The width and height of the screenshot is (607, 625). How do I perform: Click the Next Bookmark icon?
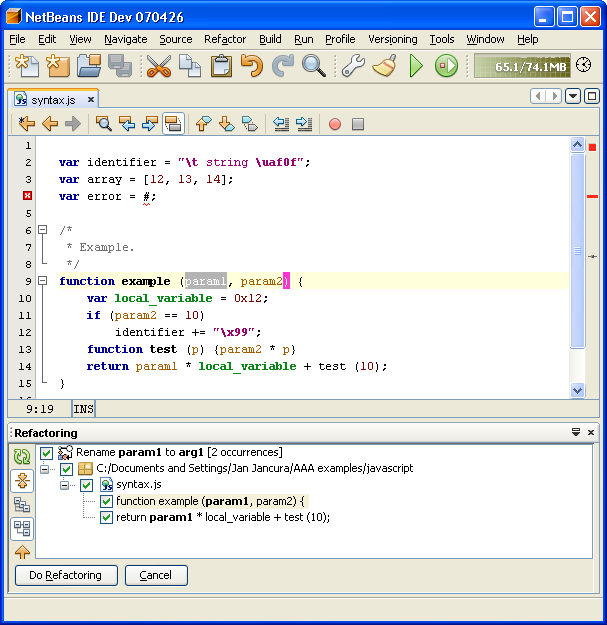click(x=227, y=124)
